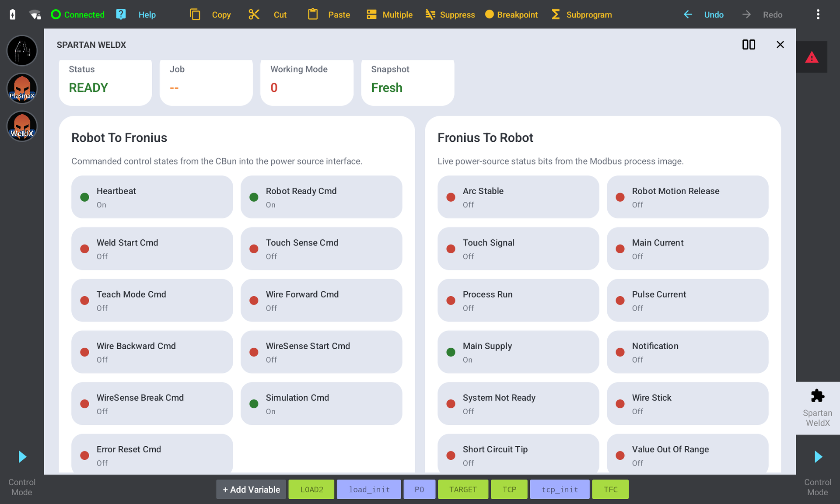This screenshot has width=840, height=504.
Task: Select the load_init variable tab
Action: [369, 489]
